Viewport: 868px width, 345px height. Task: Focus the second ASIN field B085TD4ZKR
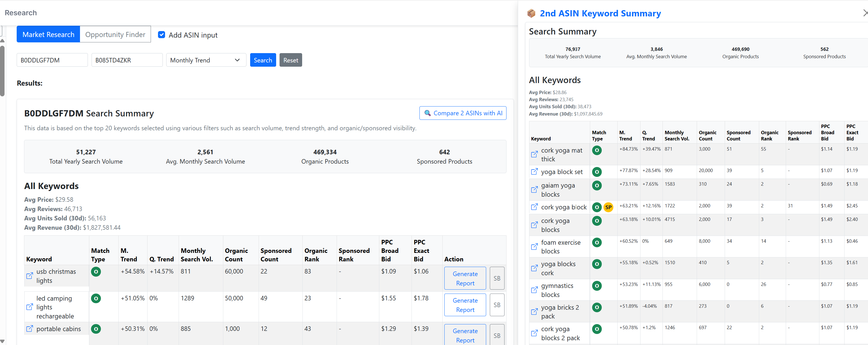[x=127, y=60]
